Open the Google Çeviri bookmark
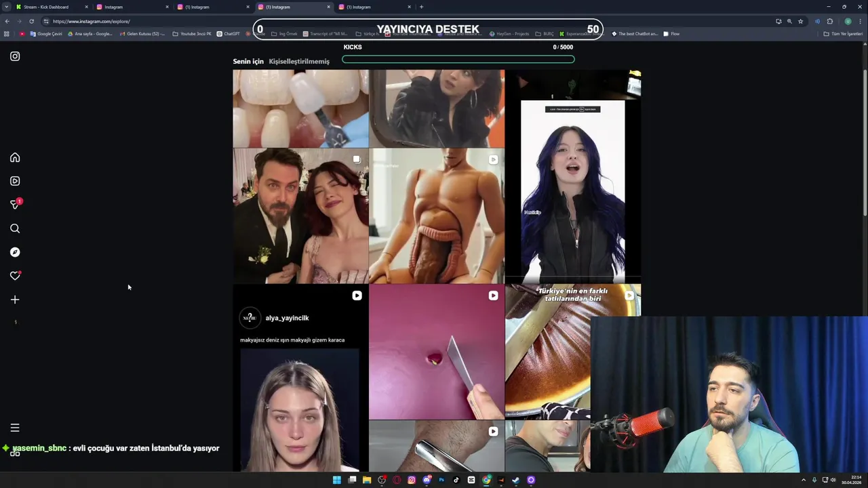 click(x=46, y=34)
